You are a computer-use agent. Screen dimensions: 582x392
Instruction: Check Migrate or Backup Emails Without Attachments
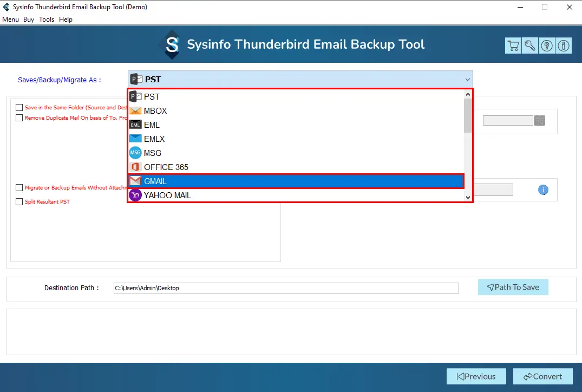pyautogui.click(x=19, y=188)
